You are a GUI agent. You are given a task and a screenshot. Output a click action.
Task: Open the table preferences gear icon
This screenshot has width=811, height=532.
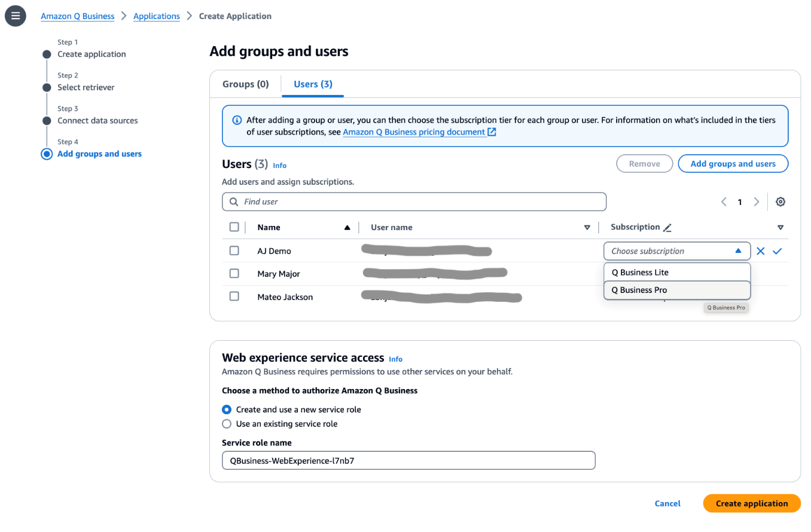pos(780,202)
